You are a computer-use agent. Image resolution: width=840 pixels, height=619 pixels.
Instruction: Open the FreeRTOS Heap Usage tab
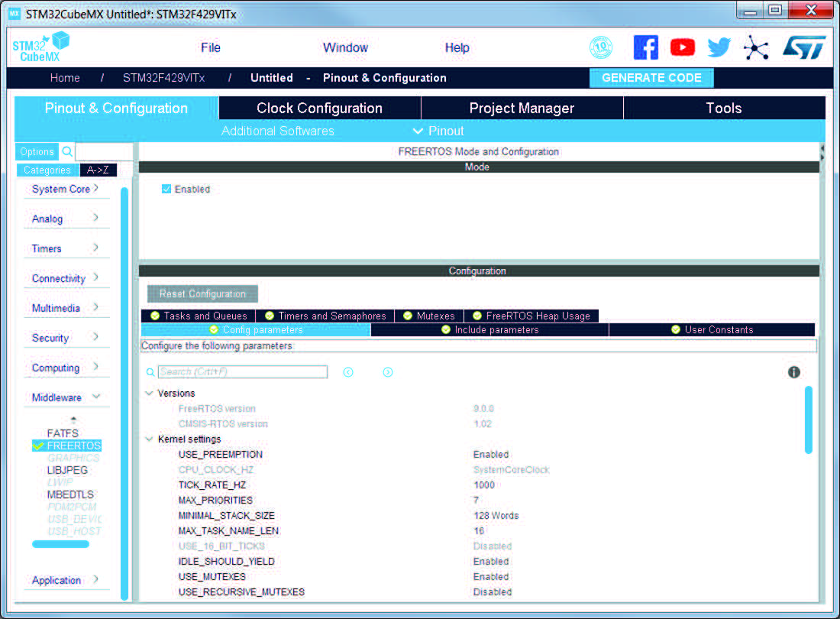click(x=531, y=316)
